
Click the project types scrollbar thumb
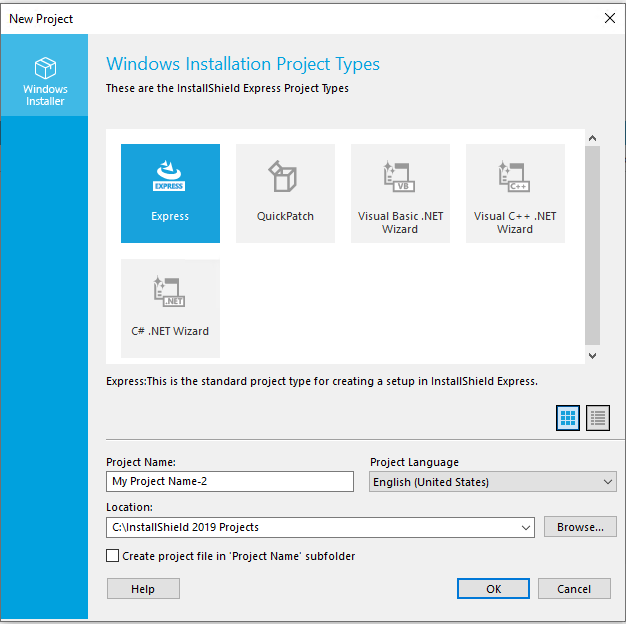[592, 245]
